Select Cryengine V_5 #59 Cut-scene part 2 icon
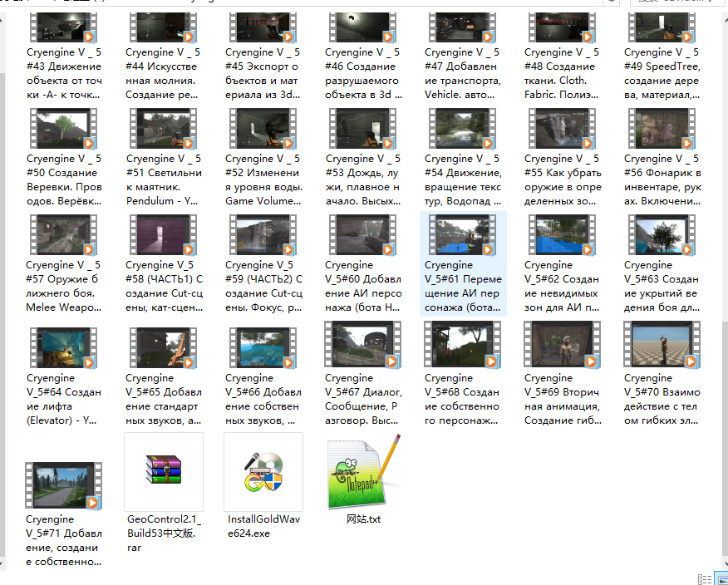728x585 pixels. 263,235
